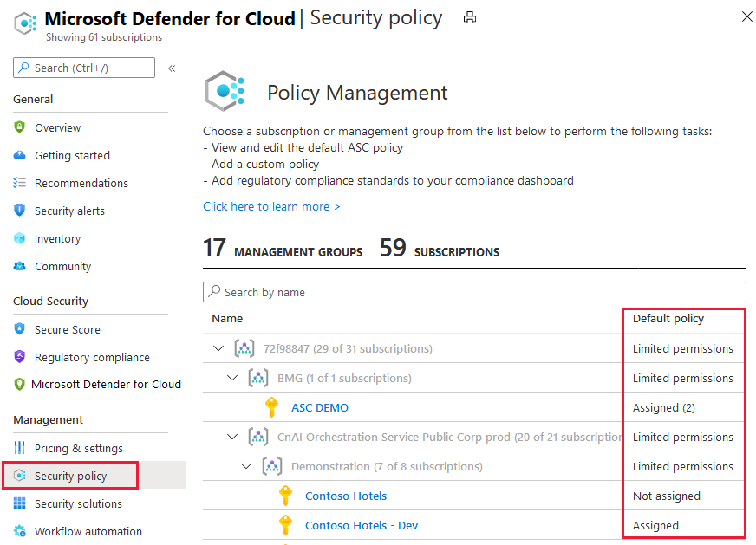Open the Contoso Hotels - Dev subscription
The image size is (756, 545).
pos(361,525)
